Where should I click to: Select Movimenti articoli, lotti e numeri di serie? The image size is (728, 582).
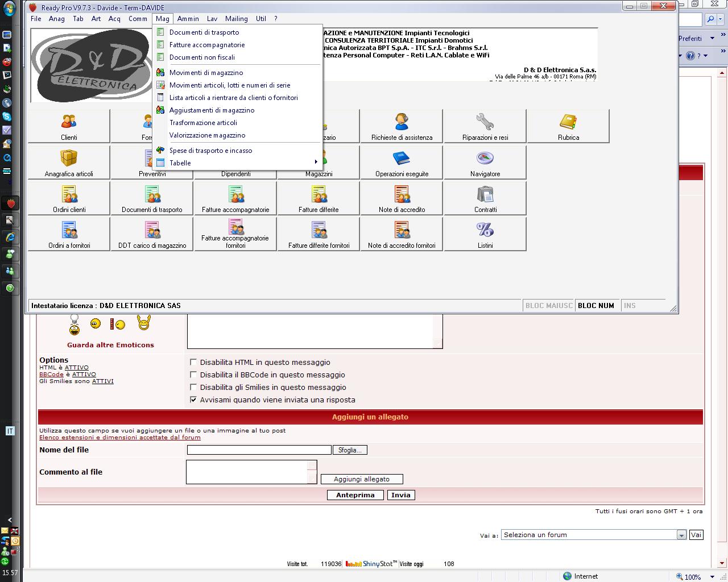tap(238, 85)
